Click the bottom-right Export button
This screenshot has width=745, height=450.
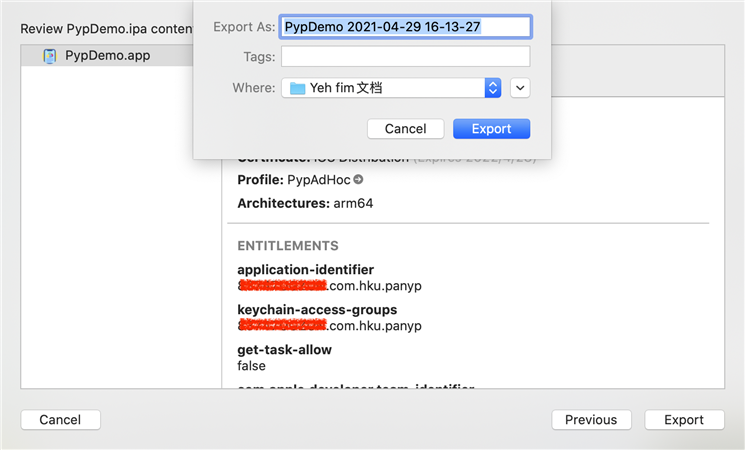[684, 420]
